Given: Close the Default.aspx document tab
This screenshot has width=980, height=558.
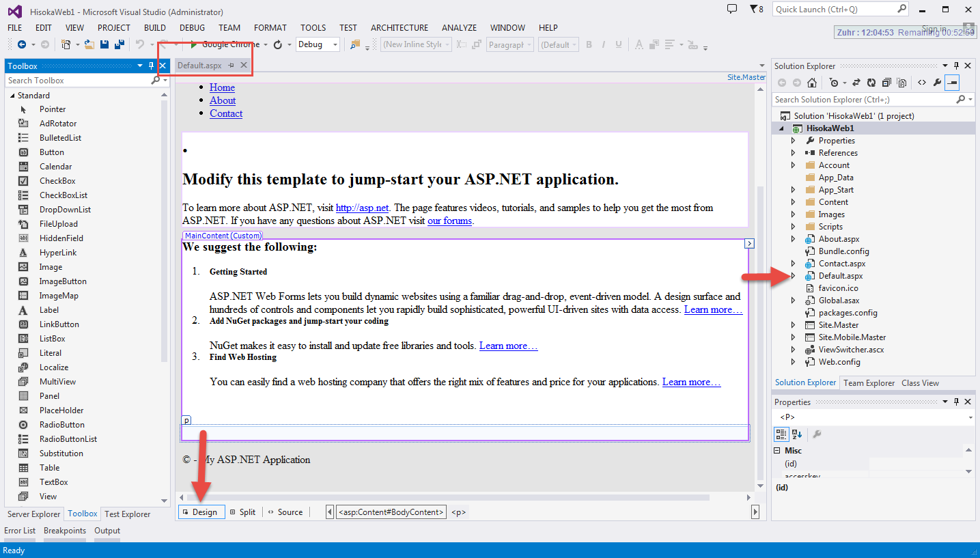Looking at the screenshot, I should (x=244, y=65).
